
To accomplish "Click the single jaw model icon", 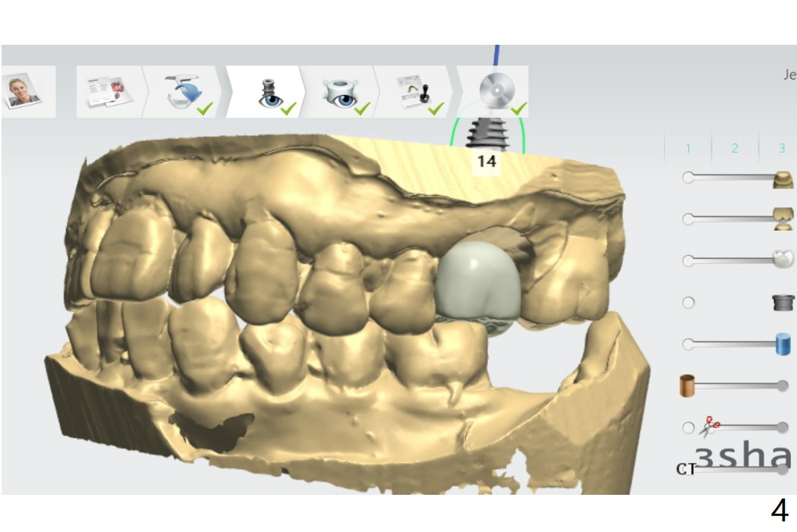I will pos(783,179).
